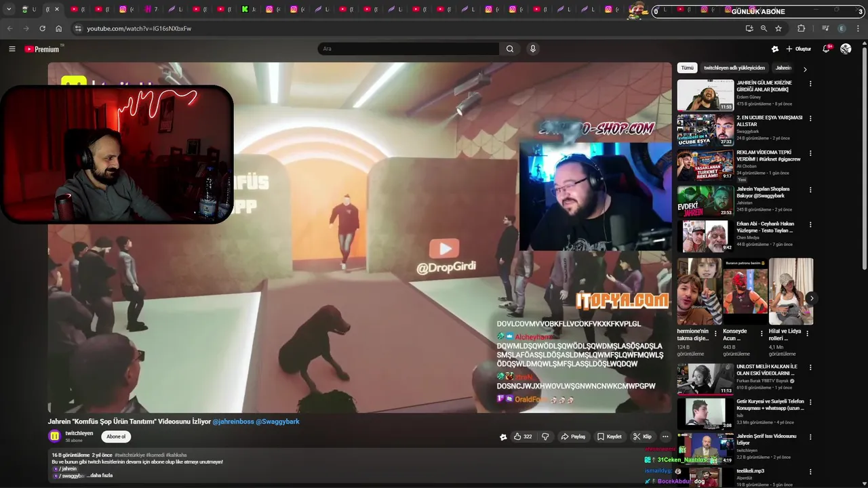The height and width of the screenshot is (488, 868).
Task: Select the Jahrein filter chip
Action: click(783, 68)
